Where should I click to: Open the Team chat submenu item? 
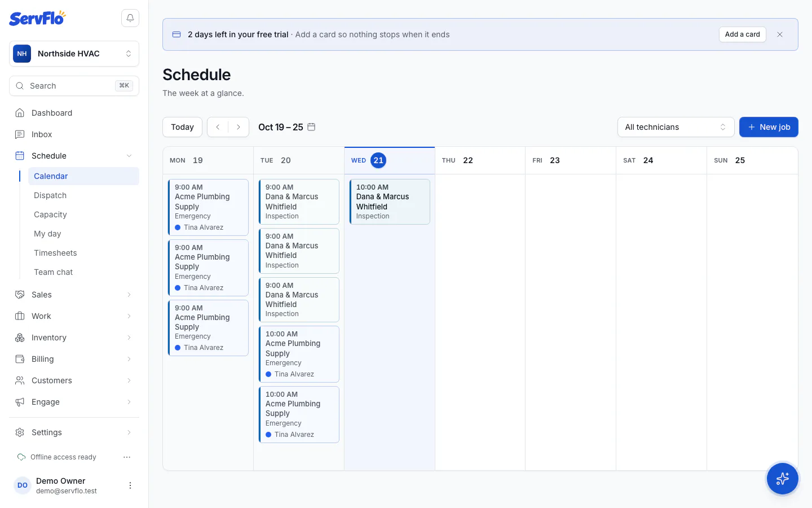click(x=83, y=272)
